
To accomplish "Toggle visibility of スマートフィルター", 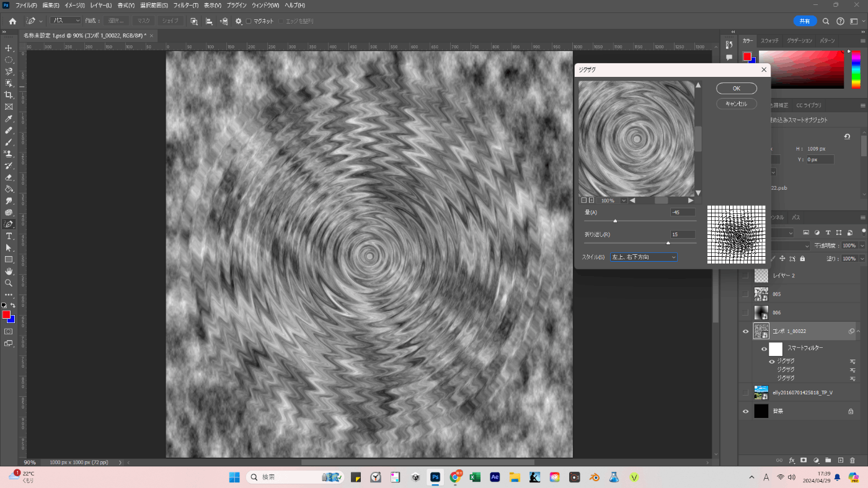I will pyautogui.click(x=764, y=349).
